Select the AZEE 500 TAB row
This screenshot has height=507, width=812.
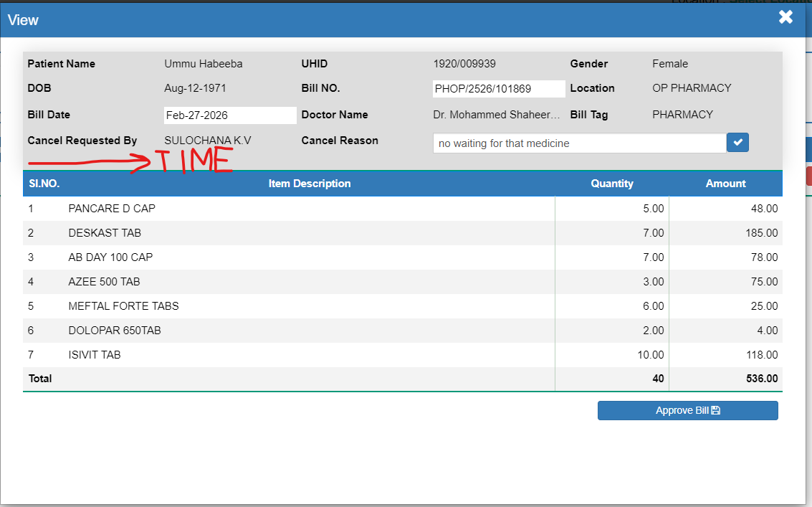[x=104, y=282]
